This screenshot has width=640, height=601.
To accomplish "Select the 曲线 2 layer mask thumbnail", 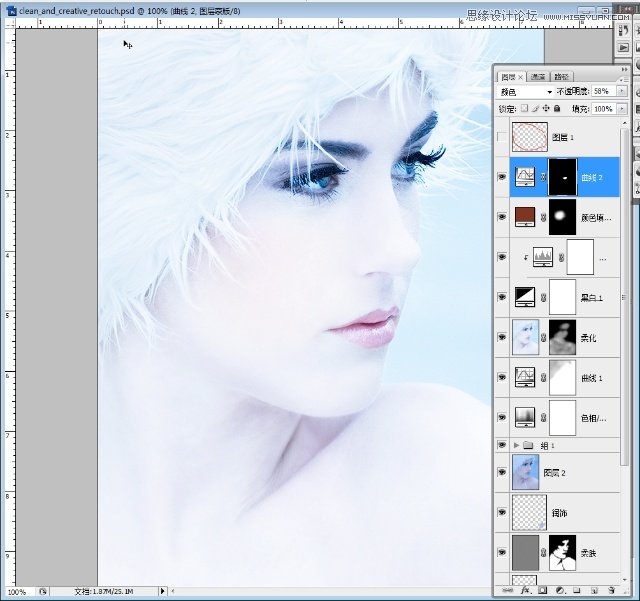I will click(x=563, y=177).
